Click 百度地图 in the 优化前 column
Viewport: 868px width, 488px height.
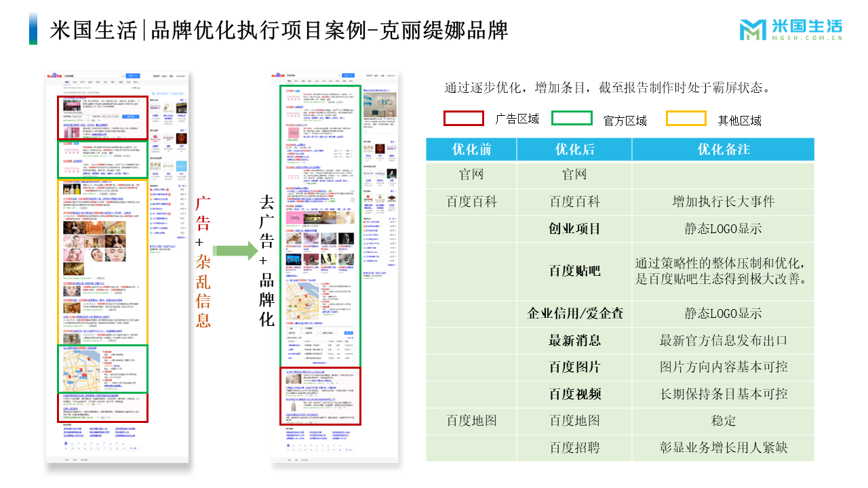click(x=471, y=420)
